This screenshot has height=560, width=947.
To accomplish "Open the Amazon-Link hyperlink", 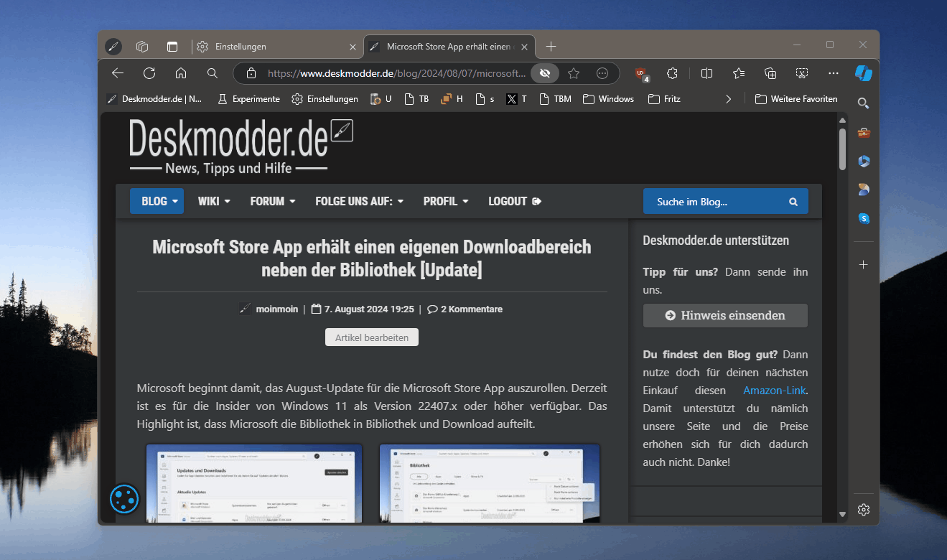I will coord(775,391).
